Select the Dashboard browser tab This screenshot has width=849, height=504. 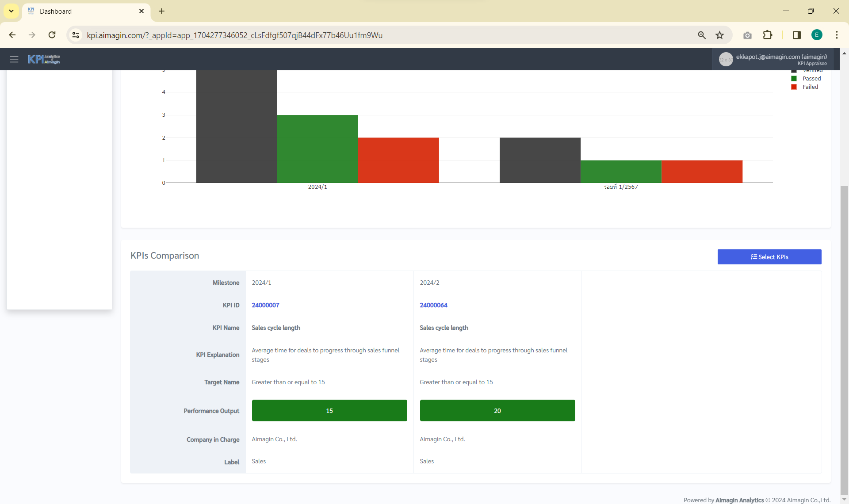tap(86, 11)
